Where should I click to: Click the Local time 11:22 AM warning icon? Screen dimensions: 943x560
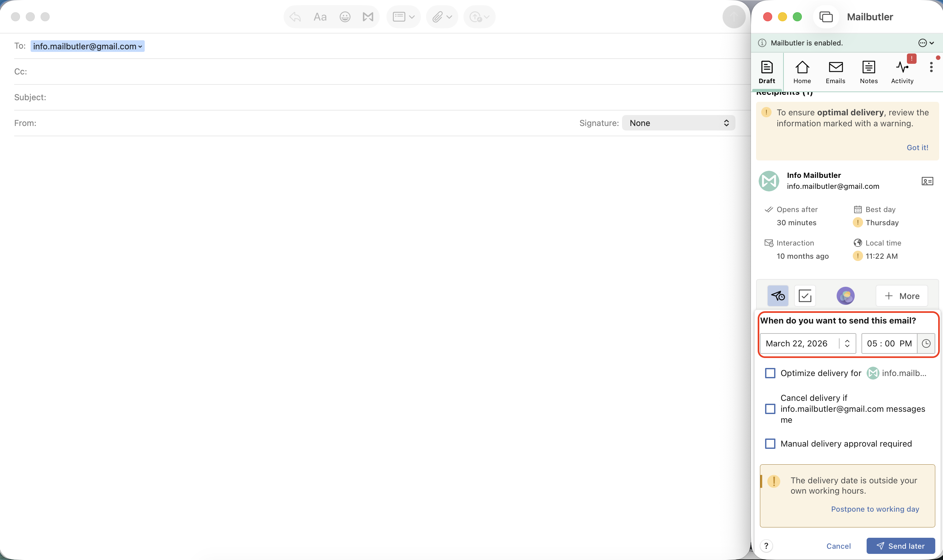pos(857,256)
